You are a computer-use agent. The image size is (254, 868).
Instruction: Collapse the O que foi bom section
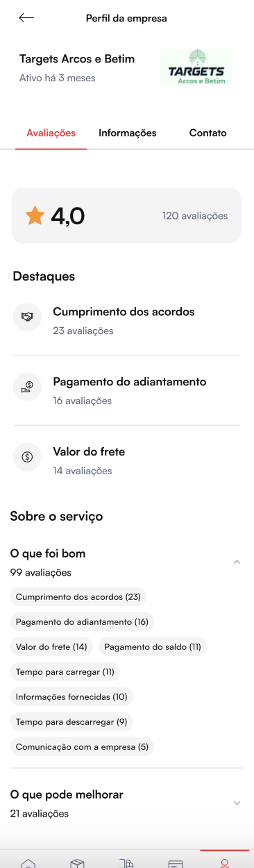click(237, 562)
